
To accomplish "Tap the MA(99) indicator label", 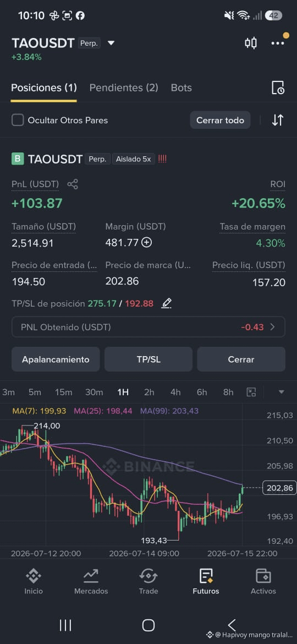I will coord(169,411).
